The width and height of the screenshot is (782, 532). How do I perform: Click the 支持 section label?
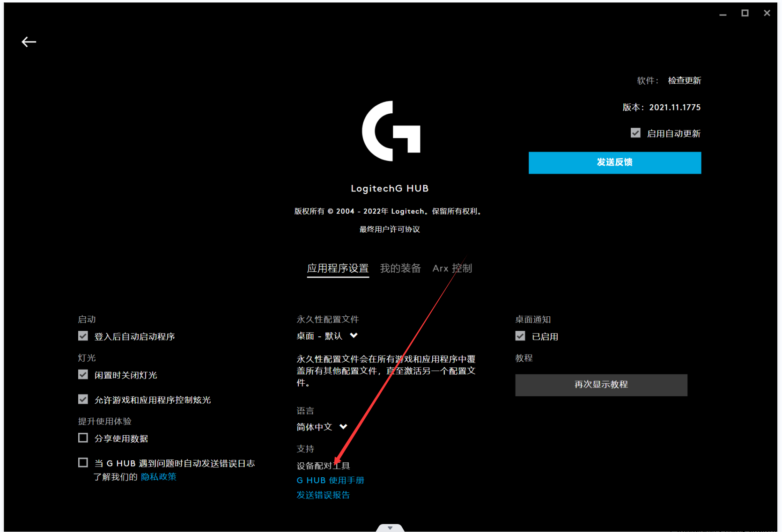[x=305, y=449]
